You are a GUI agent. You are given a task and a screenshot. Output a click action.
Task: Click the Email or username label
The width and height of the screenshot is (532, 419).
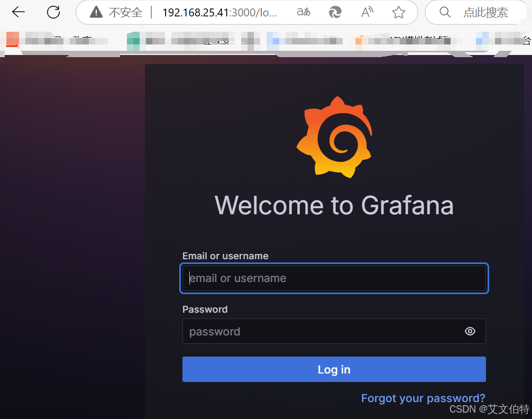click(225, 256)
